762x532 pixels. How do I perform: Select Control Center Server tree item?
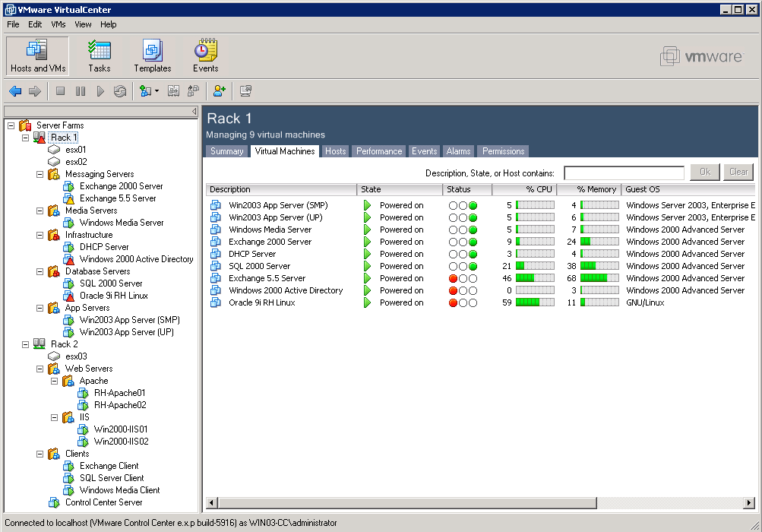click(104, 502)
